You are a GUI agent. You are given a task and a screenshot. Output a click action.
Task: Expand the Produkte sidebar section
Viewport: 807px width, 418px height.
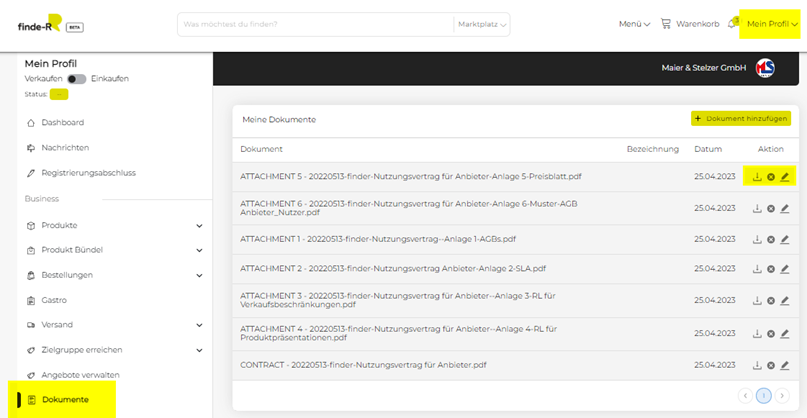[199, 225]
